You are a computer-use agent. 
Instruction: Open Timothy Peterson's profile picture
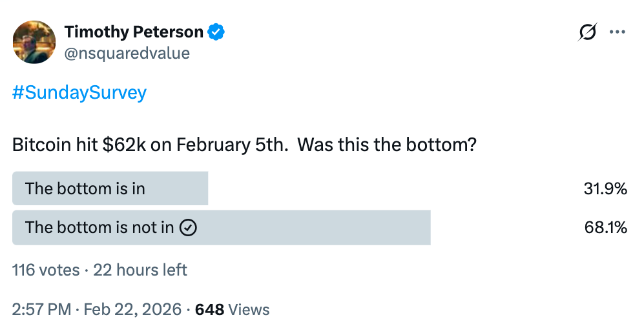(x=34, y=42)
